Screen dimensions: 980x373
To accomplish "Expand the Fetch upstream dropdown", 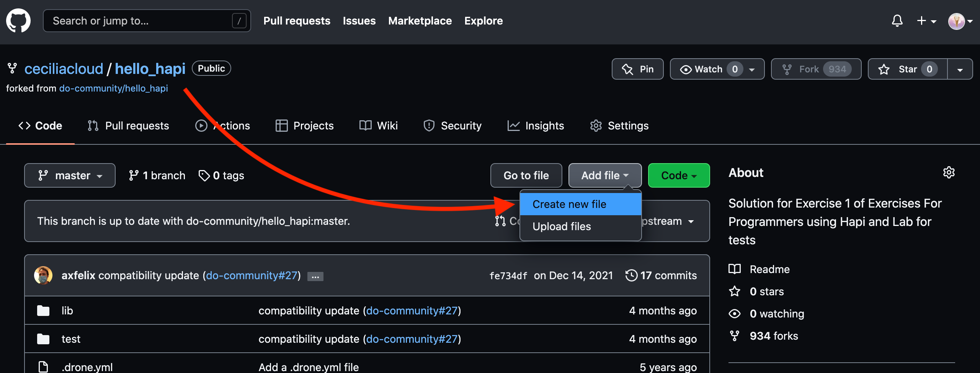I will point(669,221).
